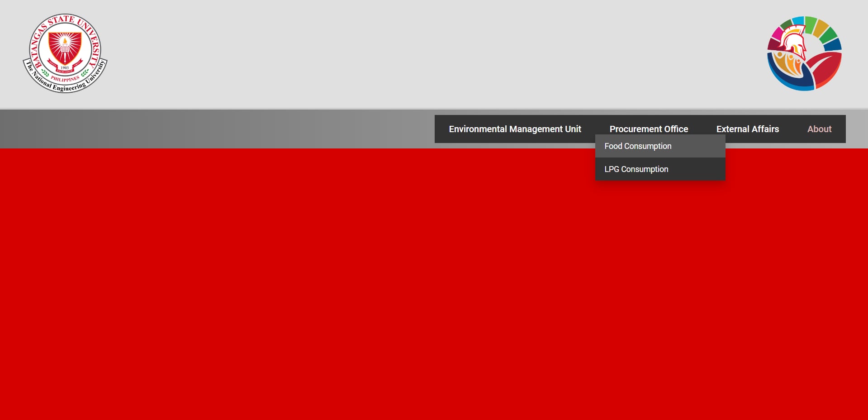868x420 pixels.
Task: Go to the About page
Action: [819, 129]
